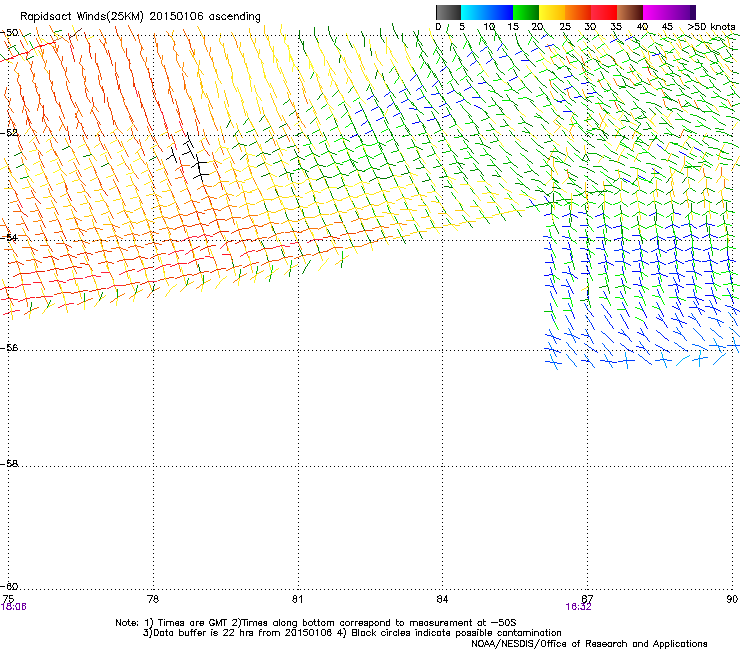Click the latitude label '-58'

pyautogui.click(x=9, y=464)
